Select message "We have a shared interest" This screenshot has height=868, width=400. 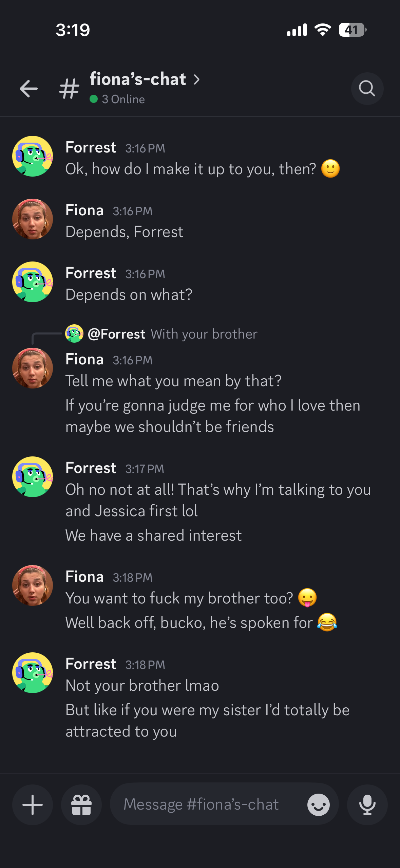[x=153, y=536]
